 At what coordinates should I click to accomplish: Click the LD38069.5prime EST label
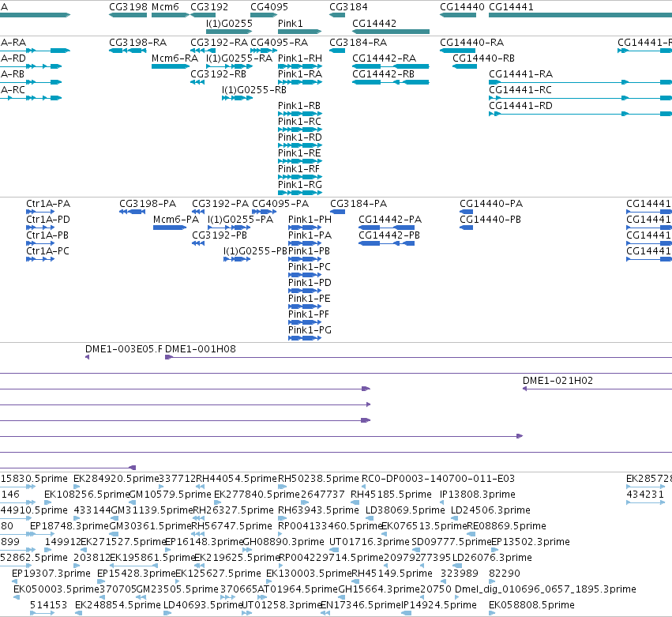point(405,510)
